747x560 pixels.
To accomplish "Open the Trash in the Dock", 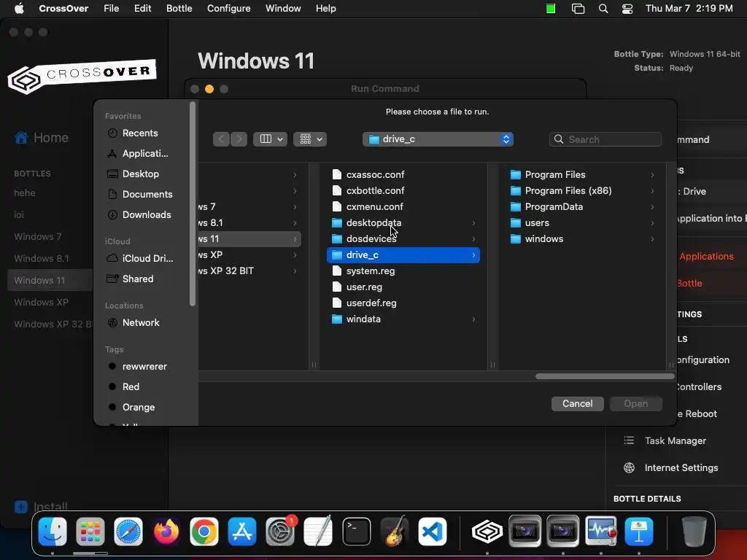I will pyautogui.click(x=694, y=532).
